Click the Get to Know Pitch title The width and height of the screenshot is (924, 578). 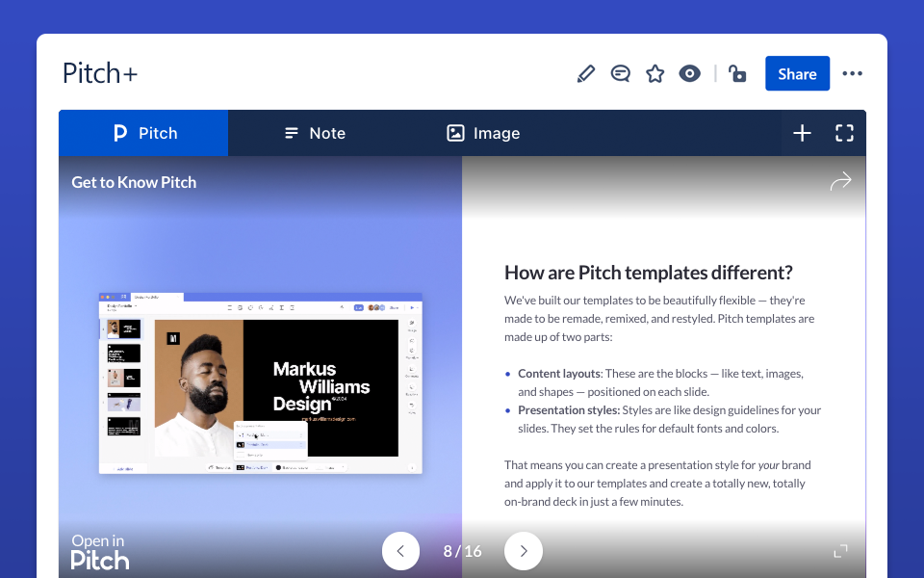pyautogui.click(x=134, y=182)
